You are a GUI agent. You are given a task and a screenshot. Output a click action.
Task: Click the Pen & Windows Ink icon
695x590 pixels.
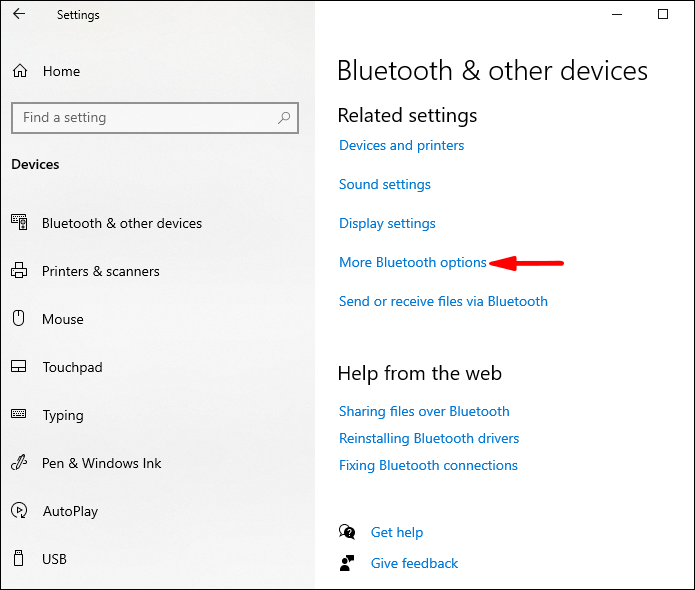point(19,463)
